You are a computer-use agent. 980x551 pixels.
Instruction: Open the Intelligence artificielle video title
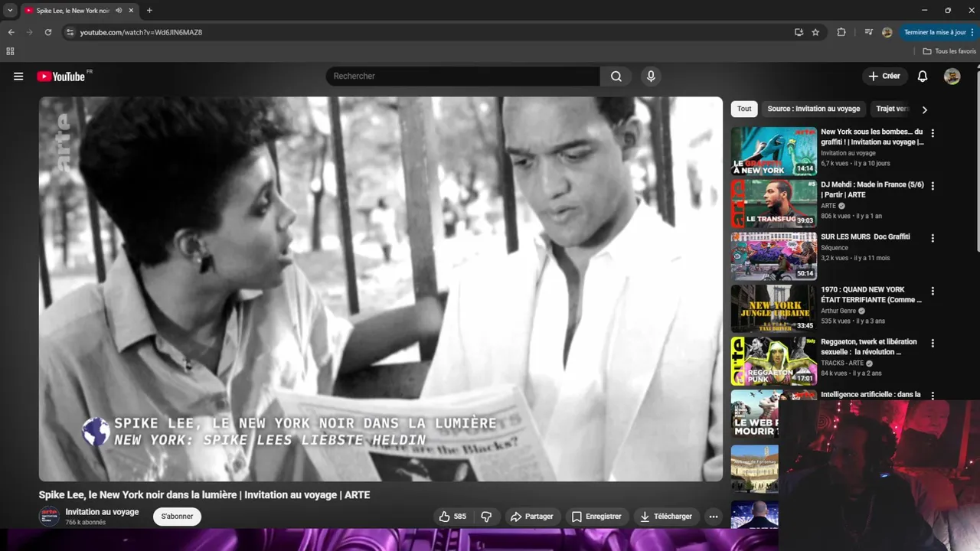871,395
